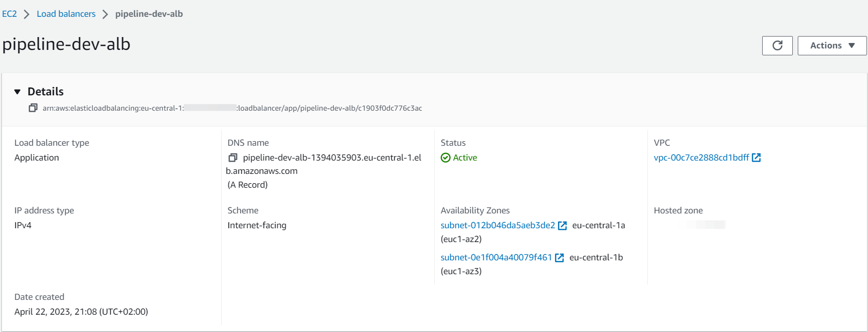Click the 'IP address type' label
The height and width of the screenshot is (332, 868).
44,210
